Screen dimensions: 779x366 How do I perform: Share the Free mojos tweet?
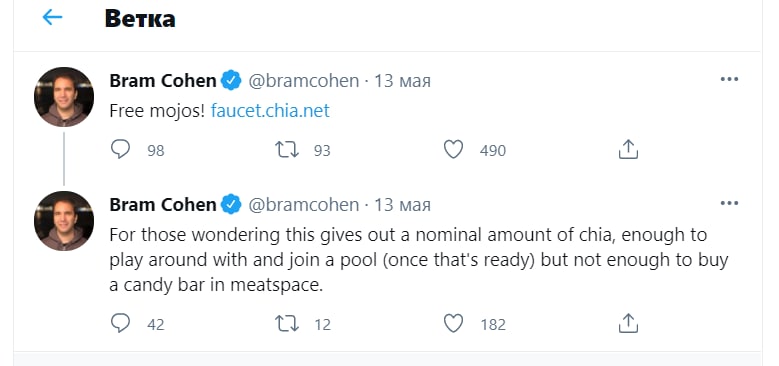(628, 149)
